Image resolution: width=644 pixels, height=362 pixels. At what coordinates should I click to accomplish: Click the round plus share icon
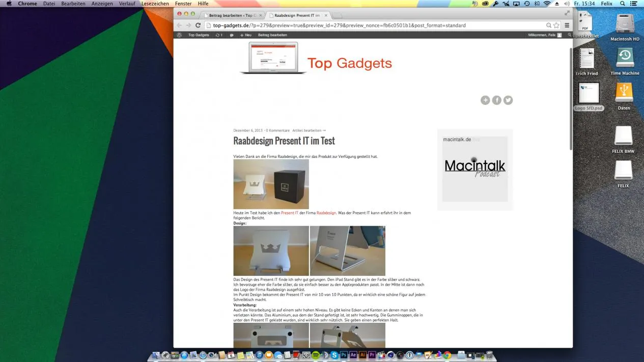485,100
